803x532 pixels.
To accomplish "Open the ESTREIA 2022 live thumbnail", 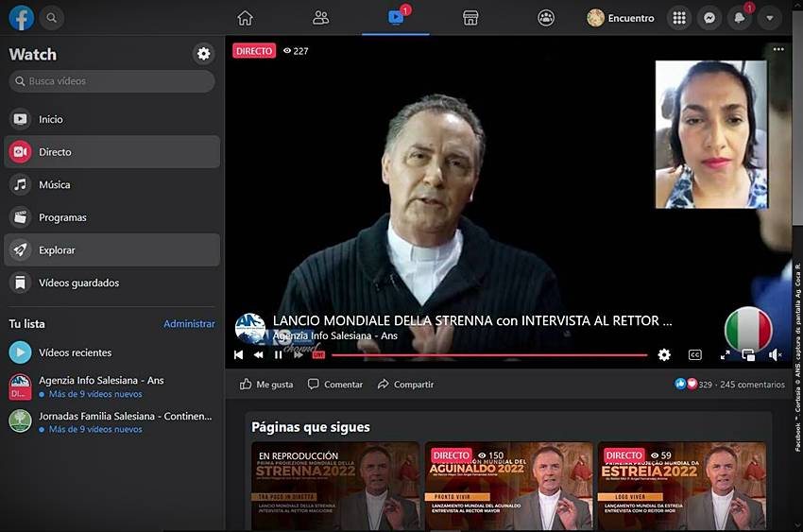I will click(682, 486).
